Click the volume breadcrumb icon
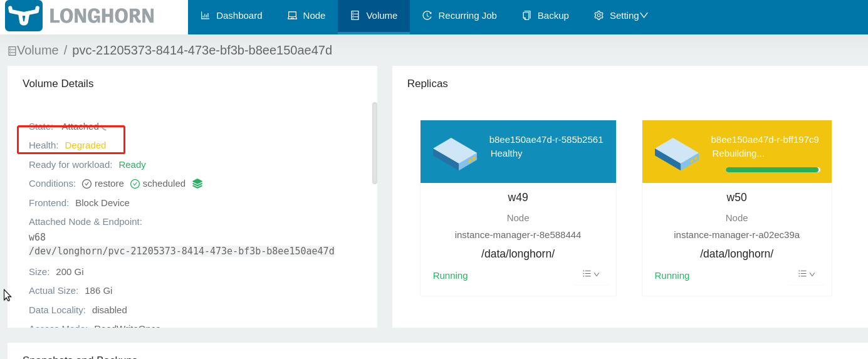The width and height of the screenshot is (868, 359). (12, 51)
